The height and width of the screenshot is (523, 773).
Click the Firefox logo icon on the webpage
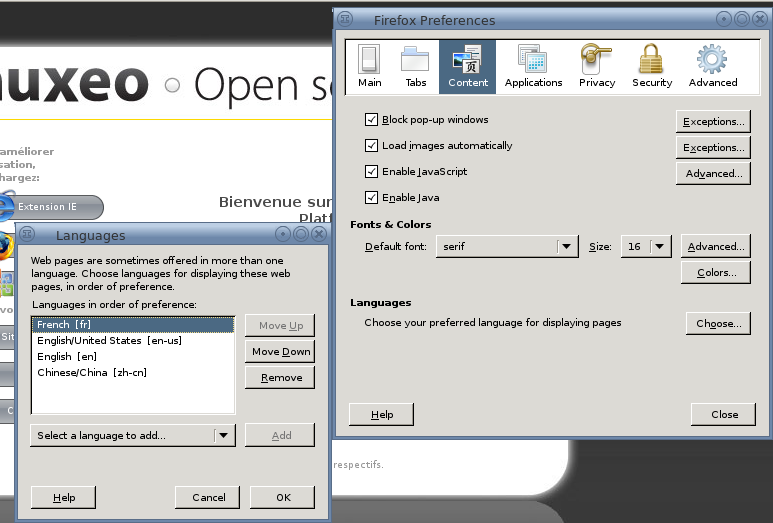coord(6,246)
